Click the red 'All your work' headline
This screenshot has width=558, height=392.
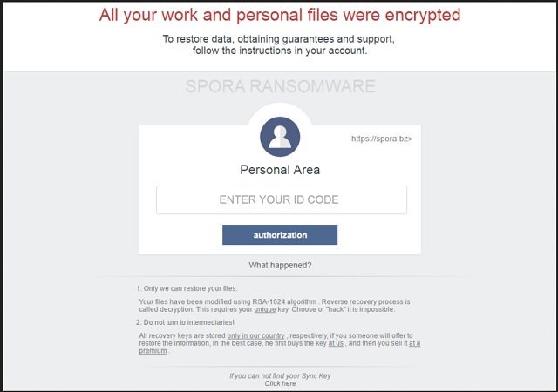(280, 16)
